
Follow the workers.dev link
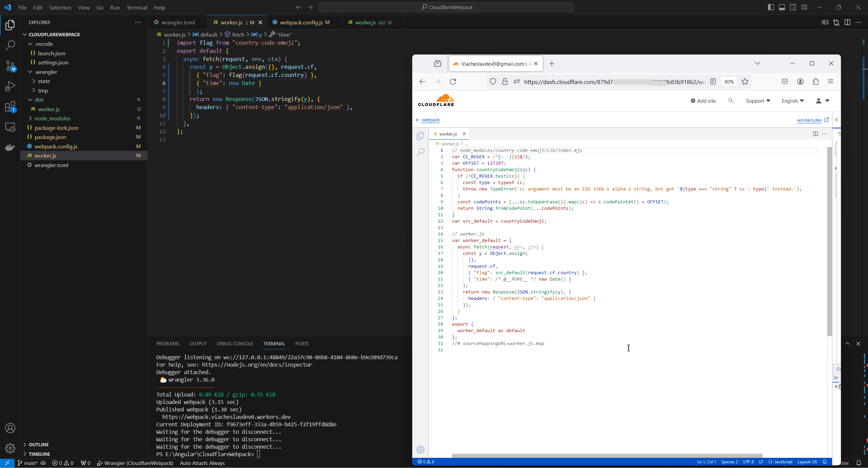tap(809, 120)
